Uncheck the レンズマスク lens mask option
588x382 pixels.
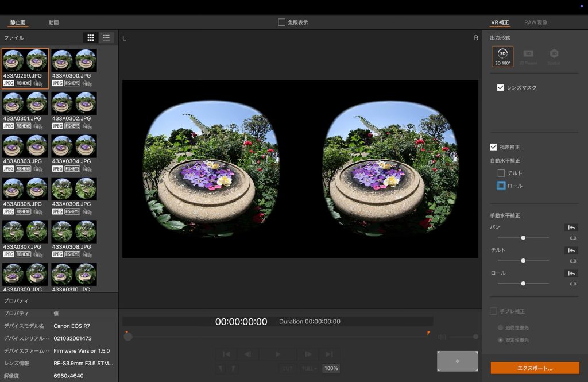tap(501, 87)
